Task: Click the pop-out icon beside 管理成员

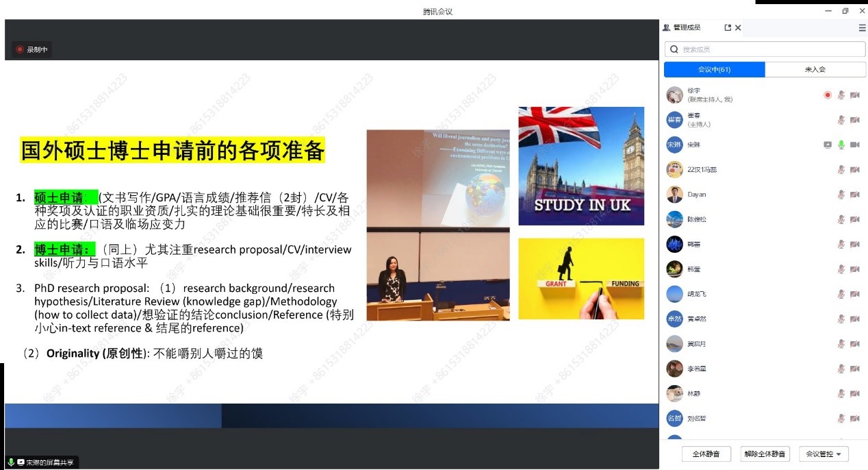Action: coord(727,27)
